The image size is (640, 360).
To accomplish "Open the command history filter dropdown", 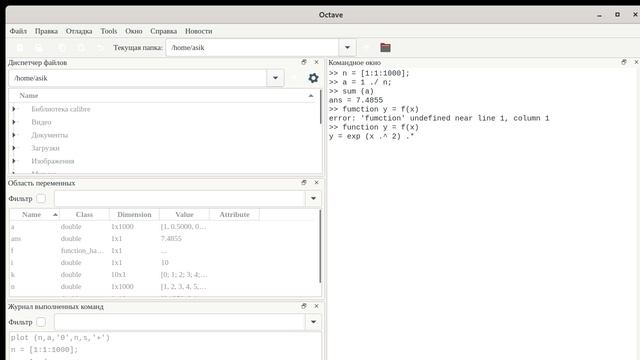I will tap(313, 322).
